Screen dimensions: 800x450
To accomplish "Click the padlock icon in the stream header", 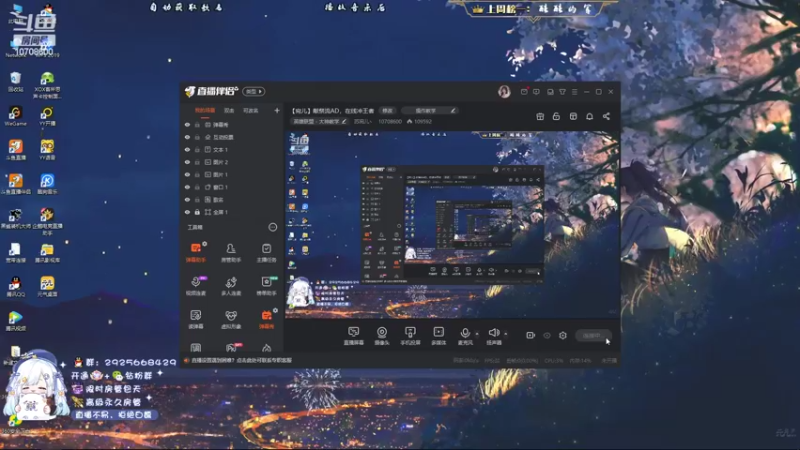I will point(556,116).
